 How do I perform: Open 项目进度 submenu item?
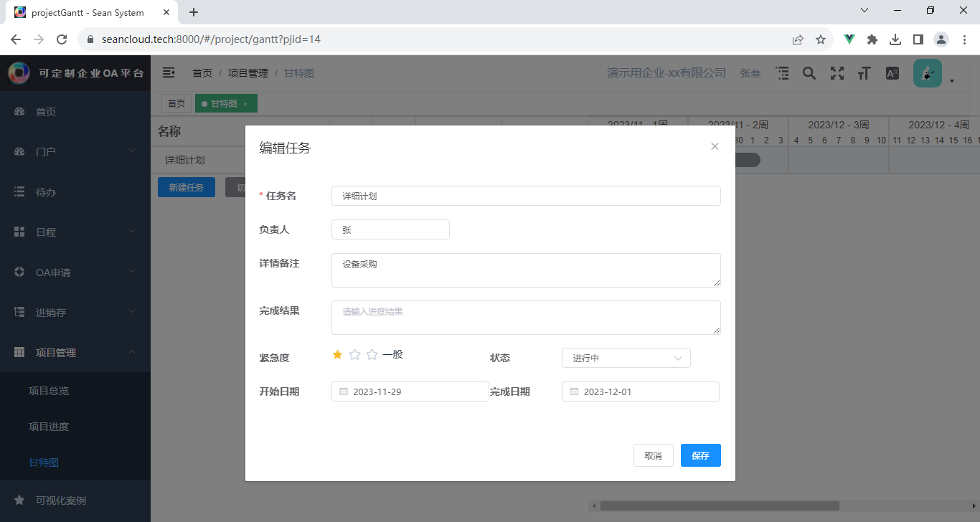pos(75,427)
